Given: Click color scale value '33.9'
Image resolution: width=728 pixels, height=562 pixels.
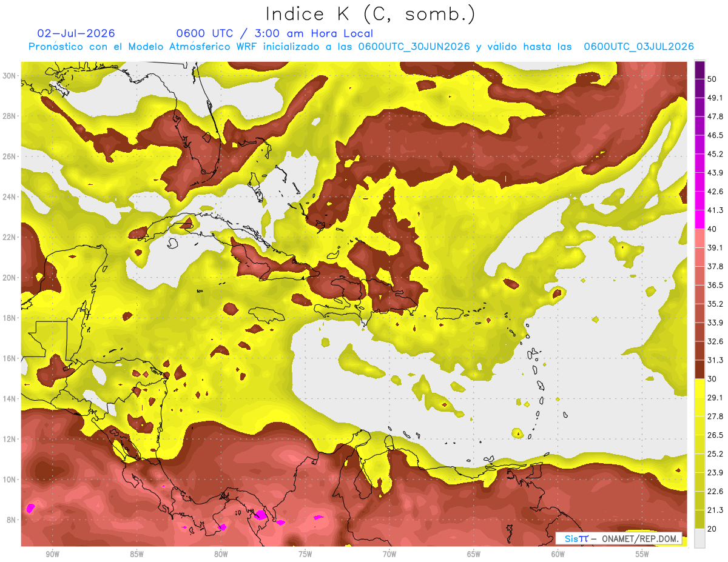Looking at the screenshot, I should [715, 323].
